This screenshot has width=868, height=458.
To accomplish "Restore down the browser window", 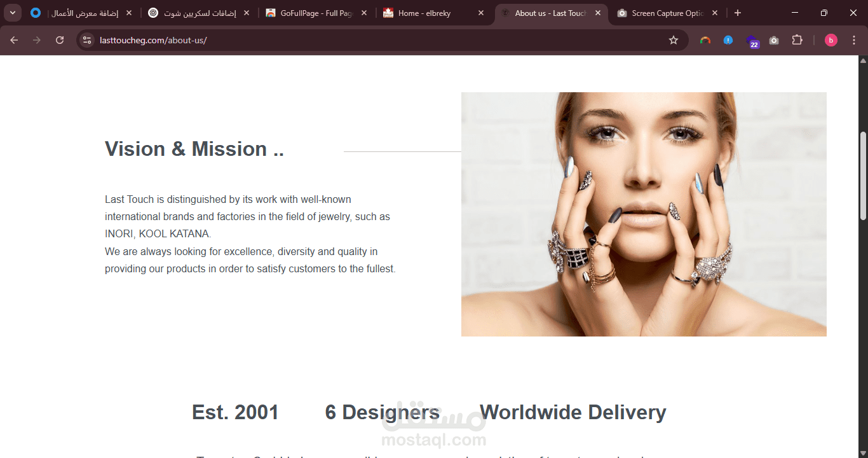I will 824,13.
